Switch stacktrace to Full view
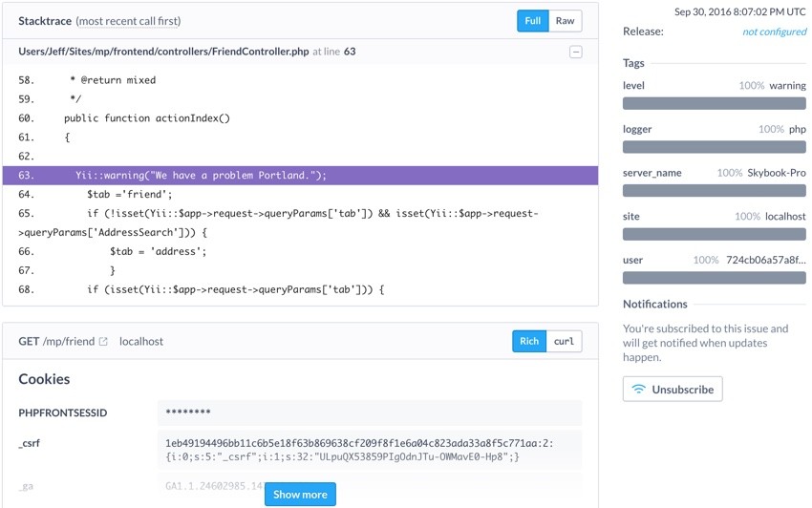The image size is (812, 508). [532, 21]
